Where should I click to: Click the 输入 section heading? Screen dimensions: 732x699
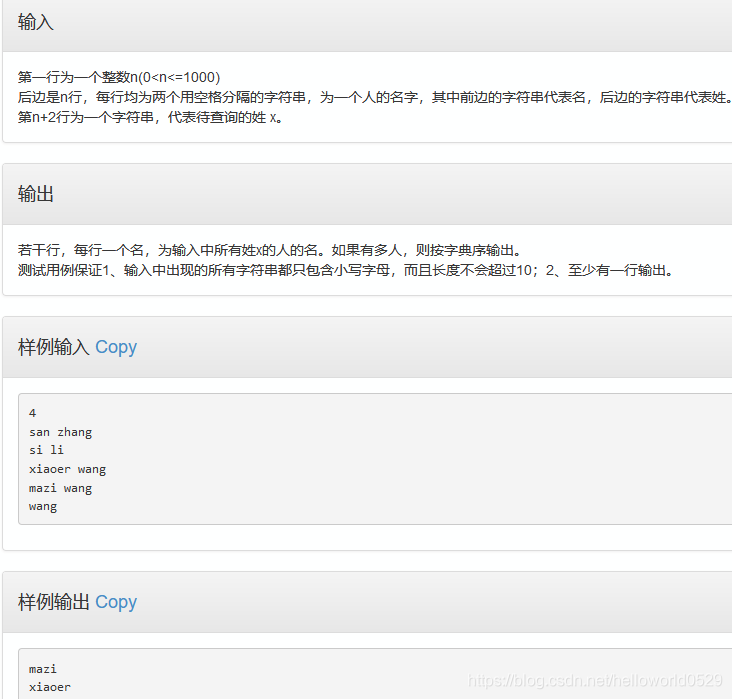pyautogui.click(x=35, y=22)
